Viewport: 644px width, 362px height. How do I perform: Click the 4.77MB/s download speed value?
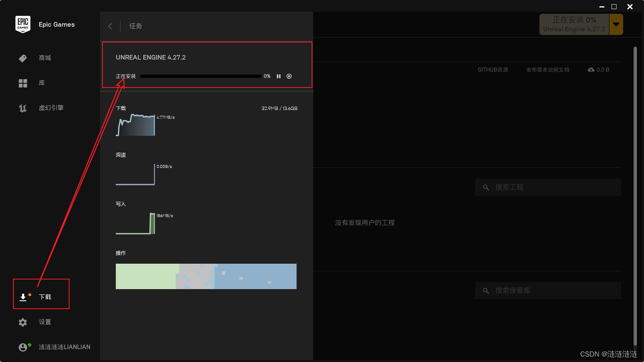tap(166, 117)
